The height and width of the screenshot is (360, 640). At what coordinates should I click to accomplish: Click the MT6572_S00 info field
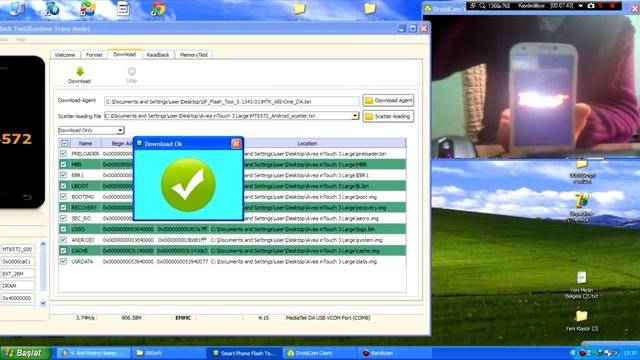tap(18, 249)
